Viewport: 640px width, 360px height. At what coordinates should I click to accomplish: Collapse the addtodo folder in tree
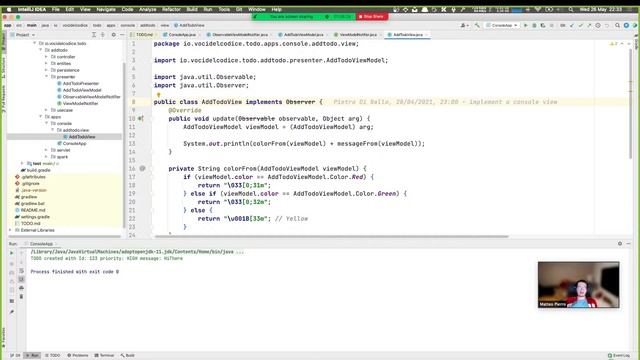41,50
